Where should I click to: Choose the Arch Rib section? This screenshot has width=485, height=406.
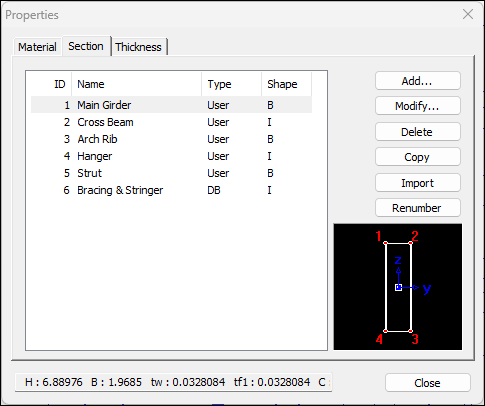[171, 139]
